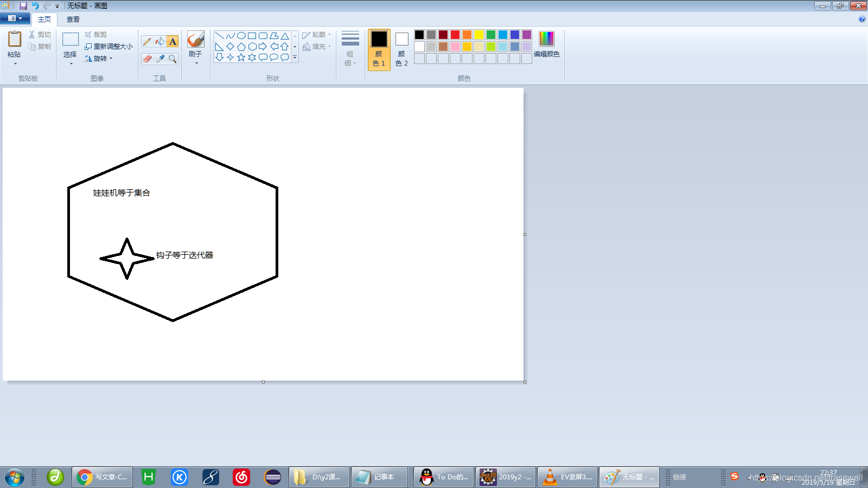The width and height of the screenshot is (868, 488).
Task: Choose the Pentagon shape
Action: (x=241, y=47)
